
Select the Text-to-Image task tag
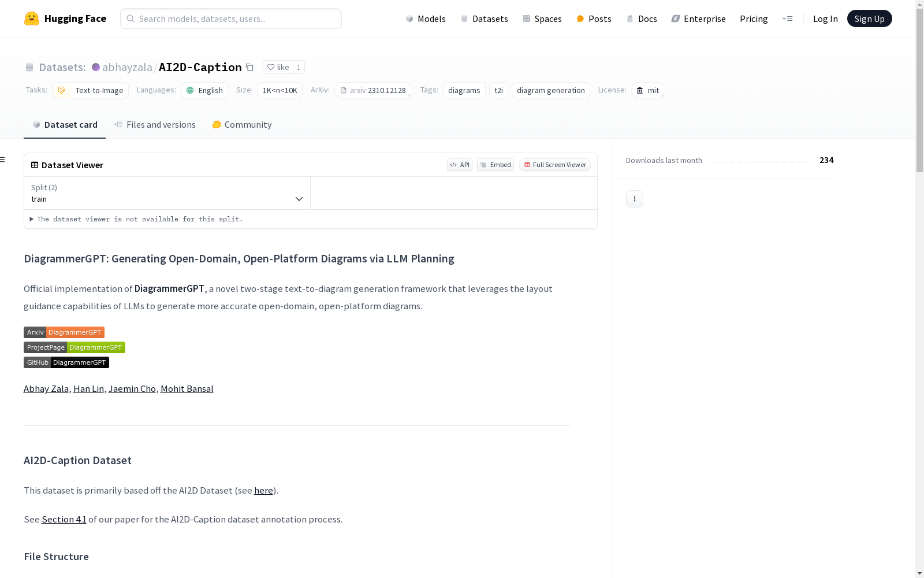click(91, 90)
